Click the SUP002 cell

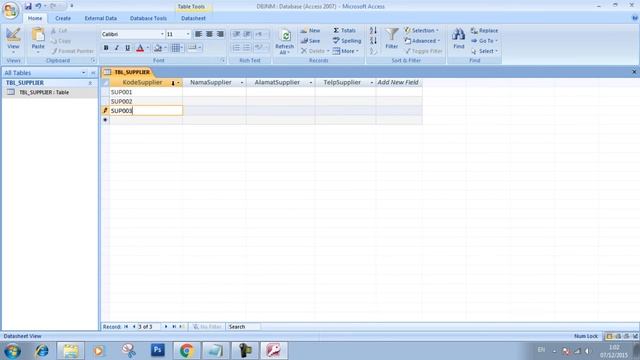(146, 101)
